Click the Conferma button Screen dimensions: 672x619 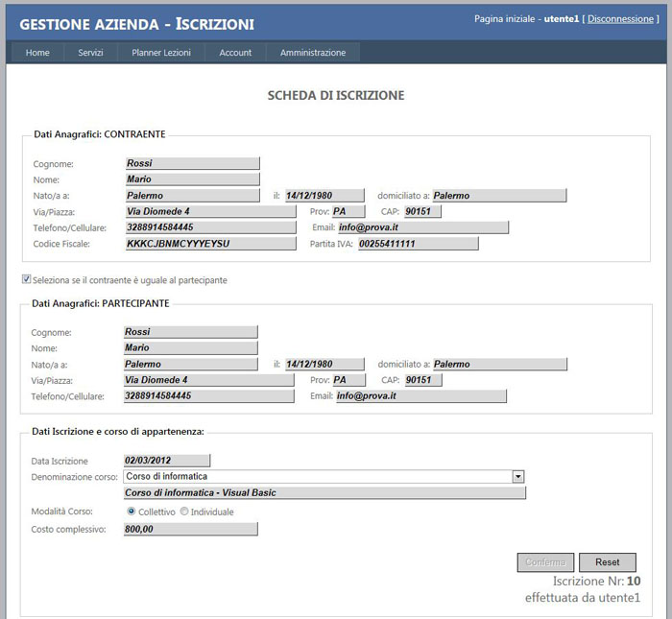(545, 562)
